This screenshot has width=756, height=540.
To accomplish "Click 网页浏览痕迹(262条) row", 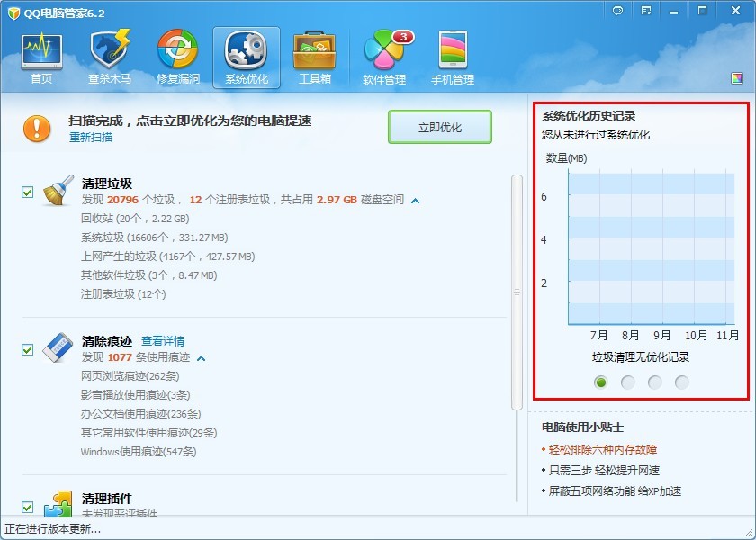I will pos(130,376).
